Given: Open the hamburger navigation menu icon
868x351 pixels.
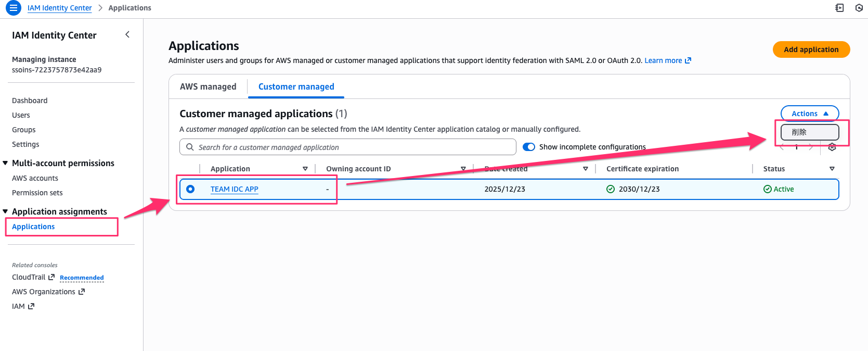Looking at the screenshot, I should tap(13, 8).
